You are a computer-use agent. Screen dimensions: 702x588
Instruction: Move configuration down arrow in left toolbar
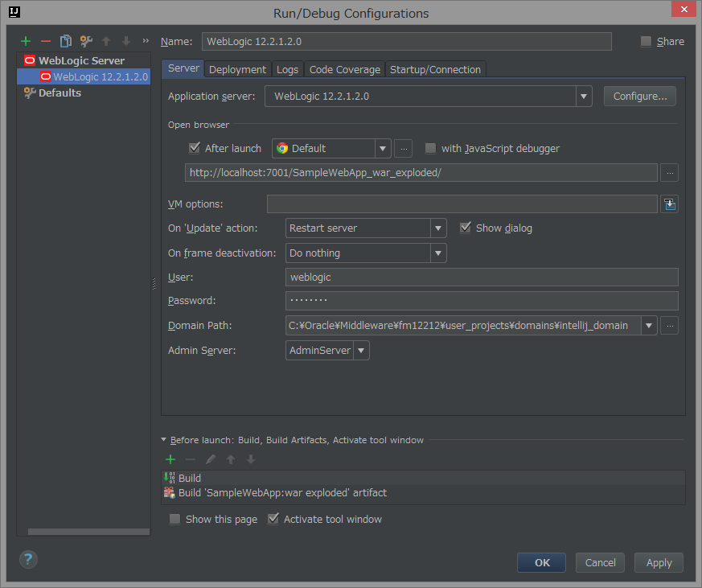[x=126, y=41]
